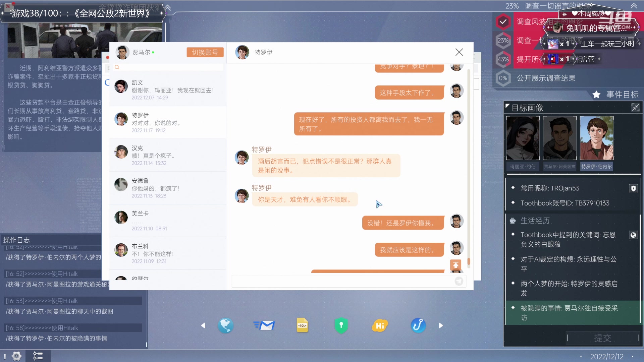Open the green shield password tool
Viewport: 644px width, 362px height.
click(341, 325)
